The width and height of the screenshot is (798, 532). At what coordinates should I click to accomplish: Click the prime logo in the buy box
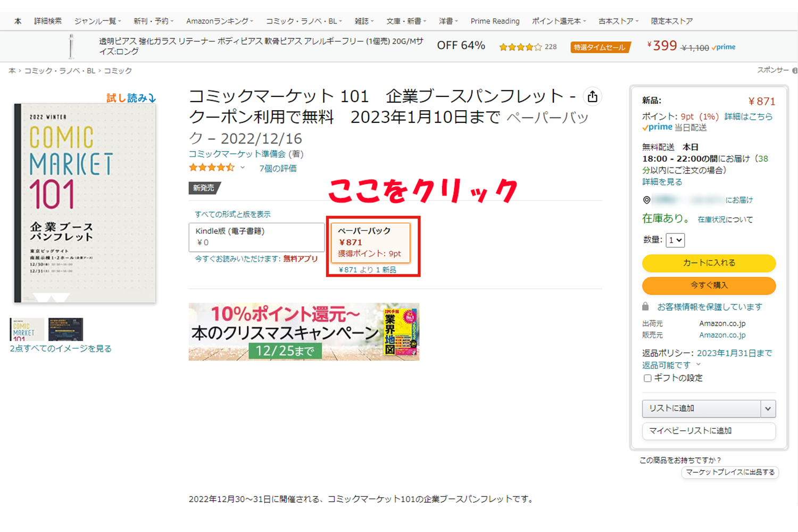pyautogui.click(x=657, y=128)
